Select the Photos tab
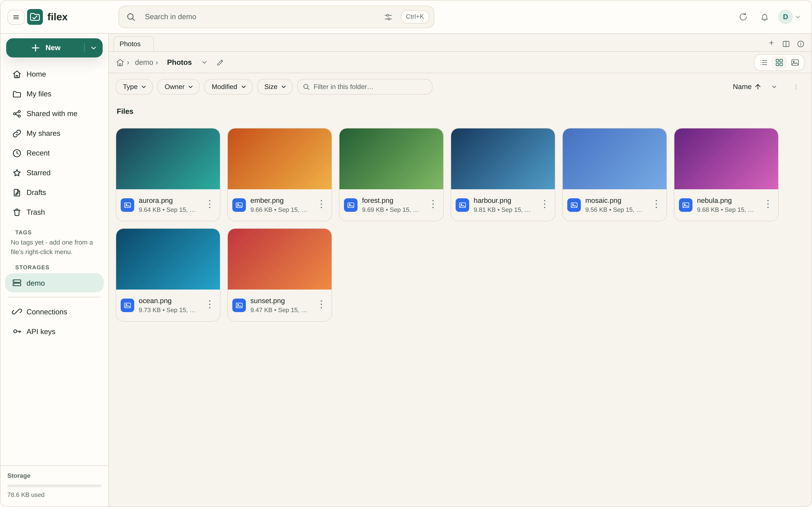The width and height of the screenshot is (812, 507). click(x=134, y=44)
